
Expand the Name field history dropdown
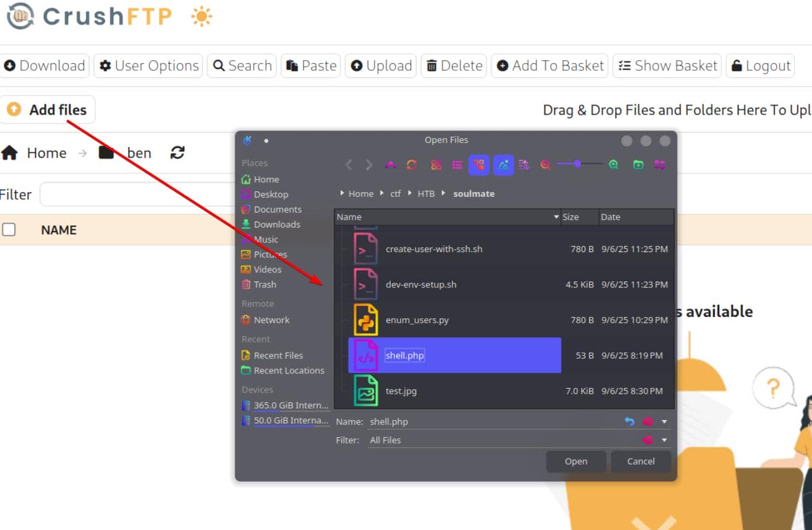[664, 422]
